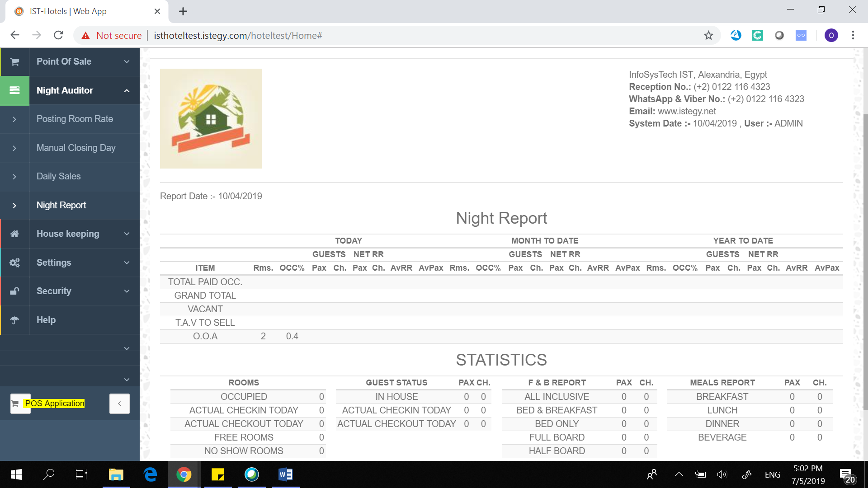868x488 pixels.
Task: Launch the POS Application link
Action: (54, 404)
